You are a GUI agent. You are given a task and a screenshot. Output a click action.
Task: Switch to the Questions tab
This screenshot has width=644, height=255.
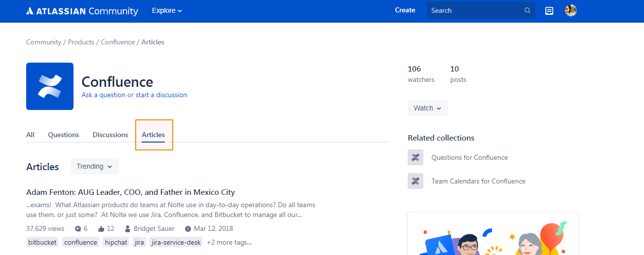point(64,135)
